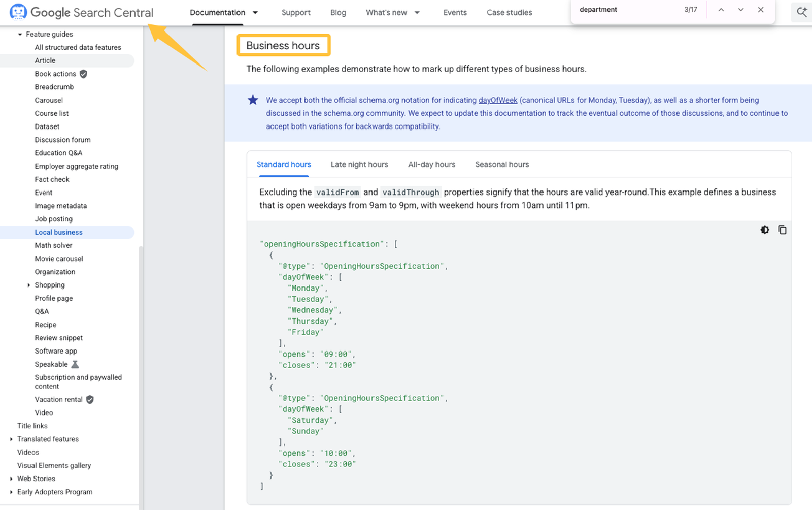
Task: Open the Blog page
Action: 338,12
